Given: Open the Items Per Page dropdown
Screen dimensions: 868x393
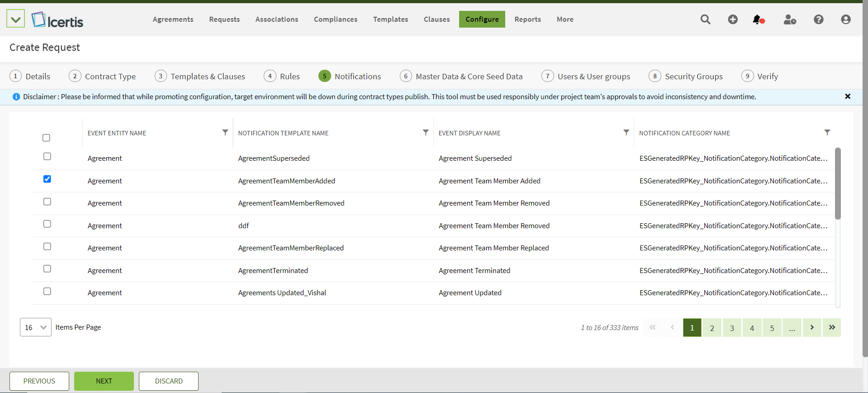Looking at the screenshot, I should pyautogui.click(x=35, y=327).
